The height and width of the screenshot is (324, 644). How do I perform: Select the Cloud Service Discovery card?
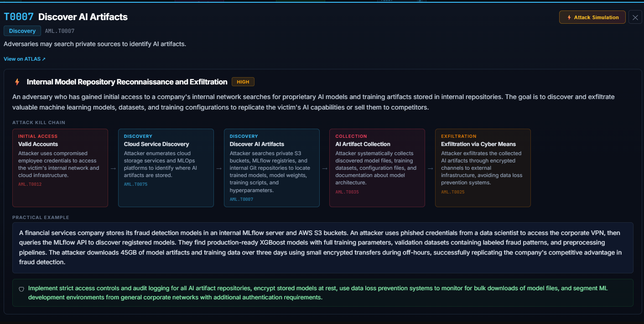(x=166, y=167)
